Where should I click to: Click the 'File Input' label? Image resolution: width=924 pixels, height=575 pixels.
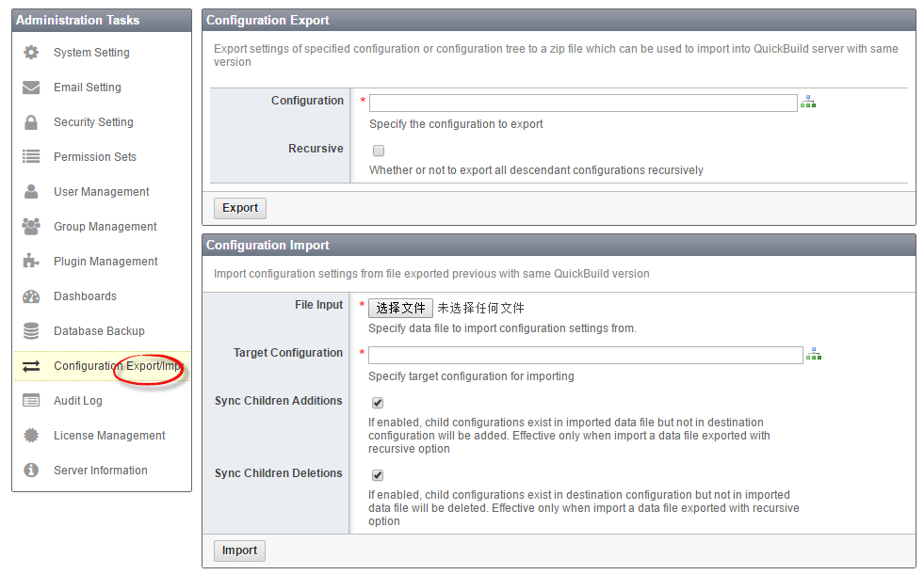tap(318, 304)
